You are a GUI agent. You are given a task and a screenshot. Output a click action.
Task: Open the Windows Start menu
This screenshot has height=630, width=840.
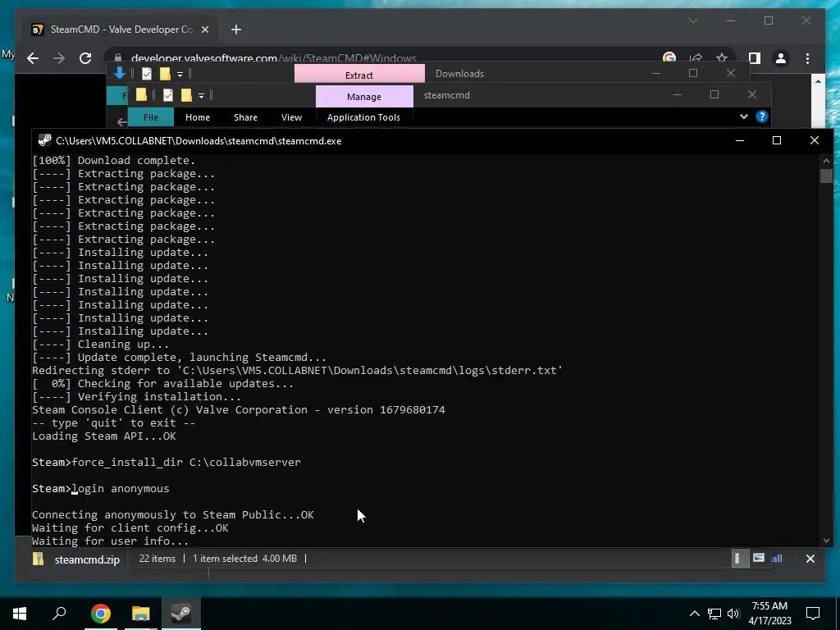coord(20,613)
